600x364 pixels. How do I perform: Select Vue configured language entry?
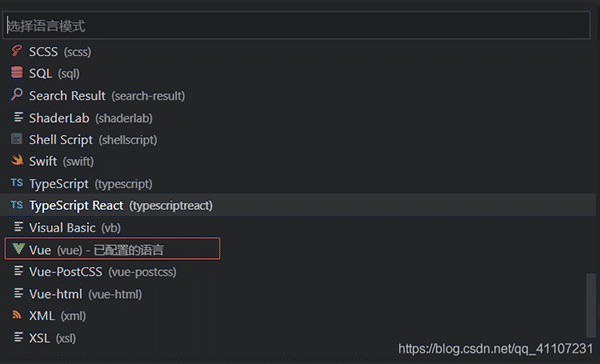112,249
